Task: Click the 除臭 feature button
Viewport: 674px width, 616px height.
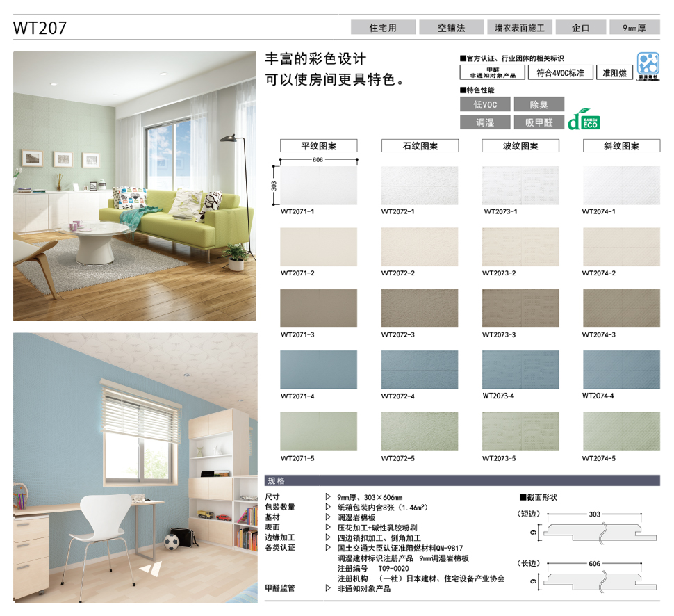Action: pyautogui.click(x=539, y=104)
